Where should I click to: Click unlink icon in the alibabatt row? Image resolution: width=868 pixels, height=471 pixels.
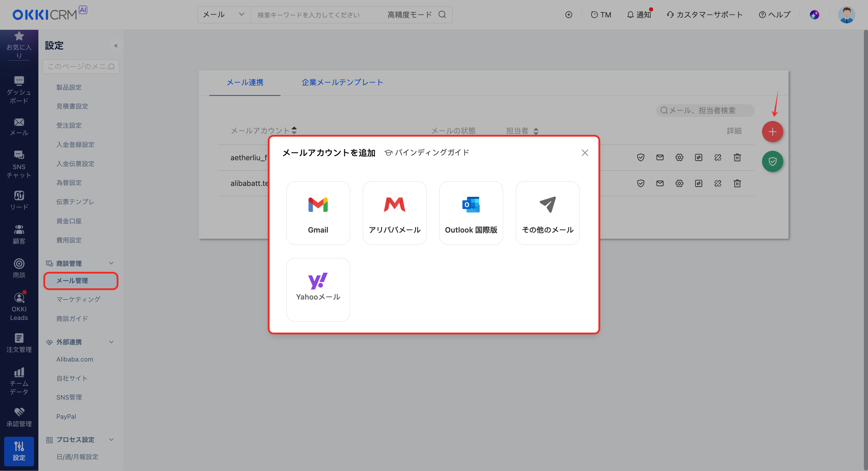pyautogui.click(x=718, y=183)
